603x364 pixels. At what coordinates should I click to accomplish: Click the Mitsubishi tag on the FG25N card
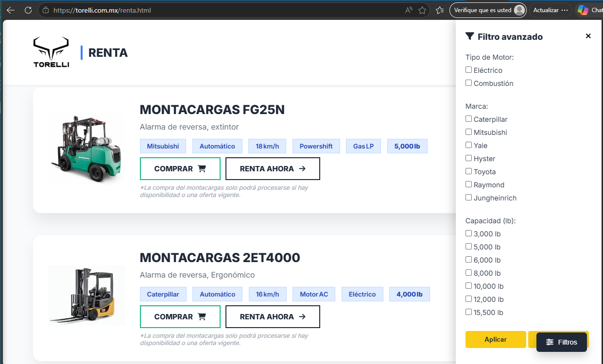coord(163,146)
